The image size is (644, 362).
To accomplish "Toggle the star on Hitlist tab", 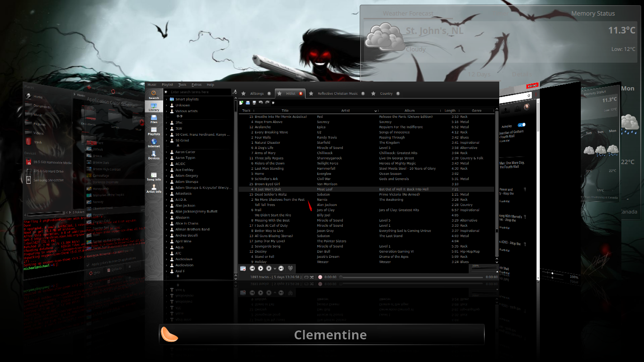I will 280,93.
